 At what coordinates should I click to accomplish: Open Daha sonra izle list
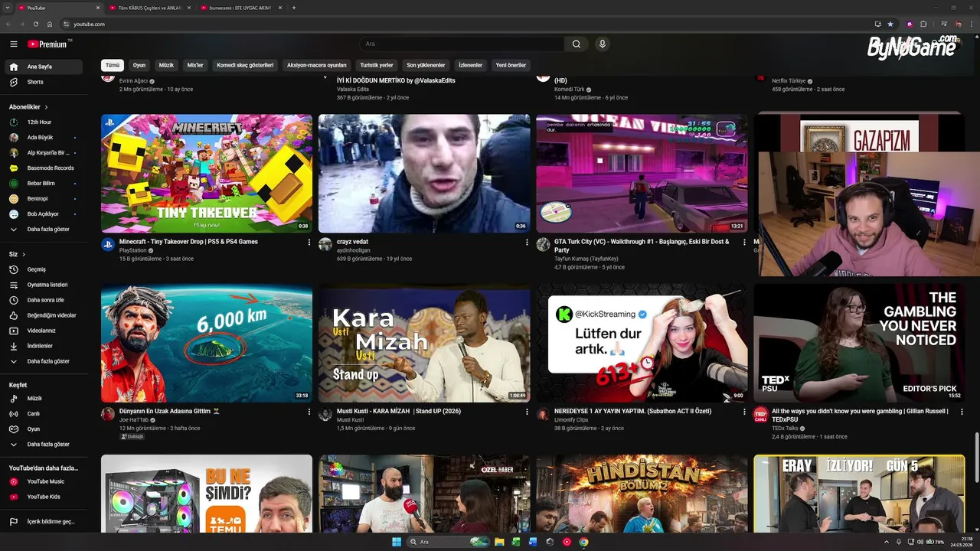[x=42, y=300]
